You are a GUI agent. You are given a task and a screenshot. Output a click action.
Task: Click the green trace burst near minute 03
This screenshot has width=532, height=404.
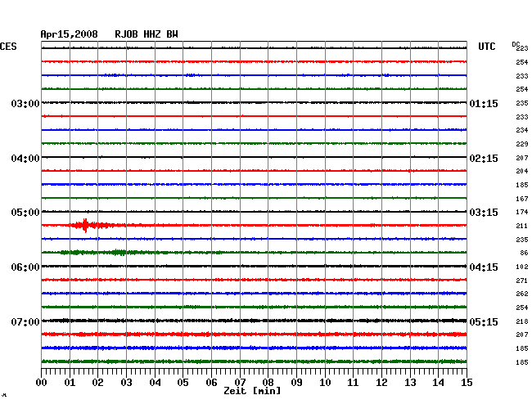coord(119,253)
